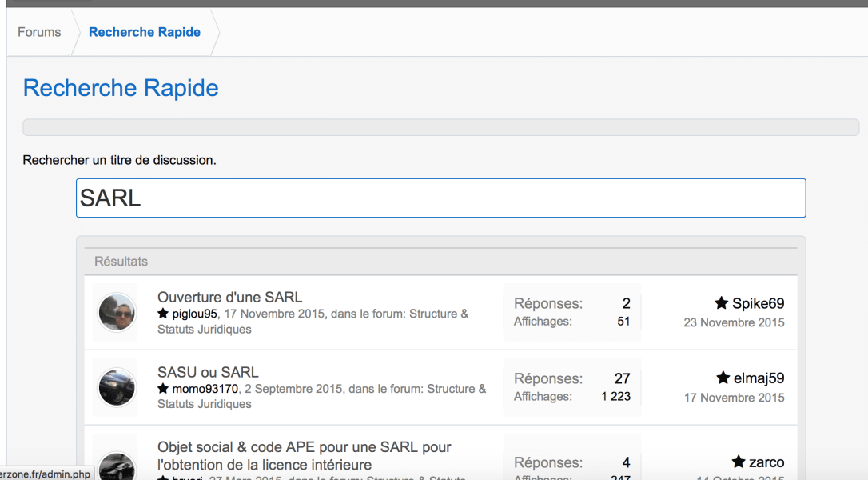Go to forum link in Ouverture d'une SARL row
This screenshot has height=480, width=868.
(x=313, y=322)
